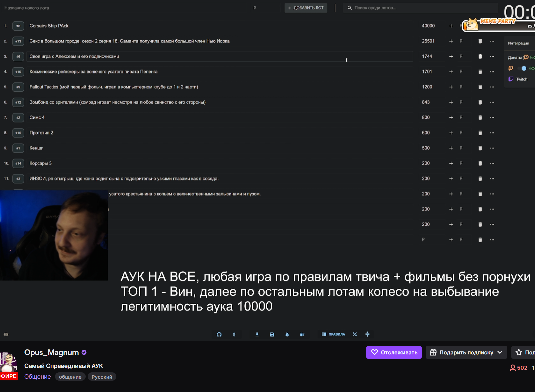This screenshot has height=392, width=535.
Task: Expand the Подарить подписку dropdown arrow
Action: pos(500,352)
